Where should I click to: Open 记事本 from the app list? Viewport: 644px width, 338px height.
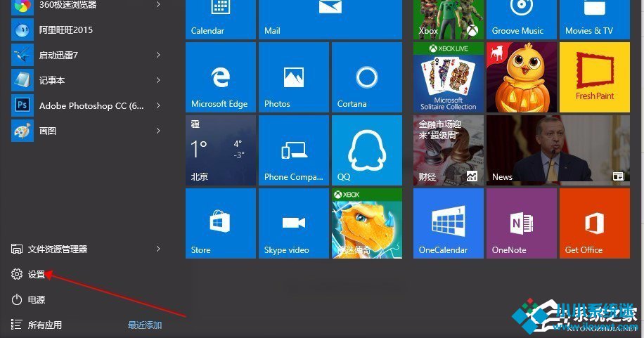point(86,81)
